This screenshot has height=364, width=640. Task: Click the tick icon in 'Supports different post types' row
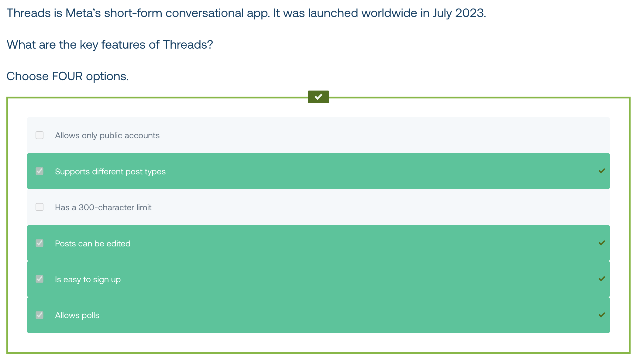pos(602,171)
